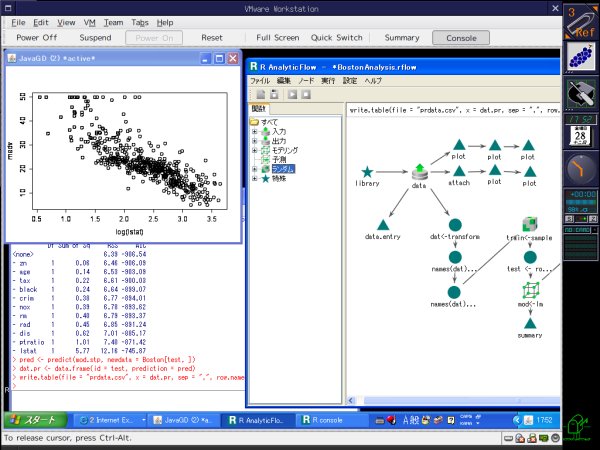Open the ファイル menu in R AnalyticFlow

[x=260, y=81]
